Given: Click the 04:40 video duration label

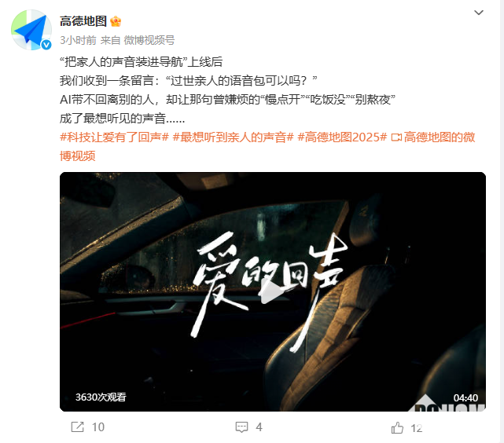Looking at the screenshot, I should click(465, 398).
